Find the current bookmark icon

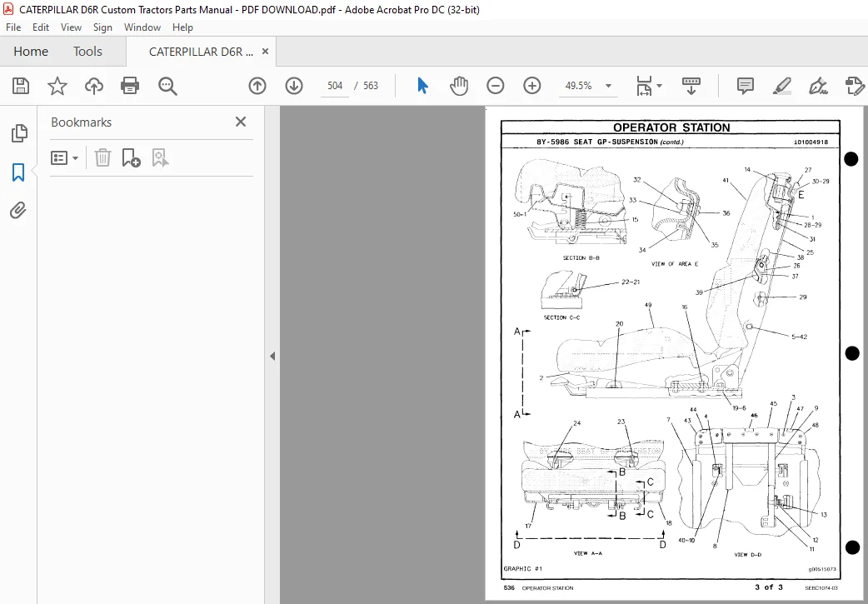160,157
